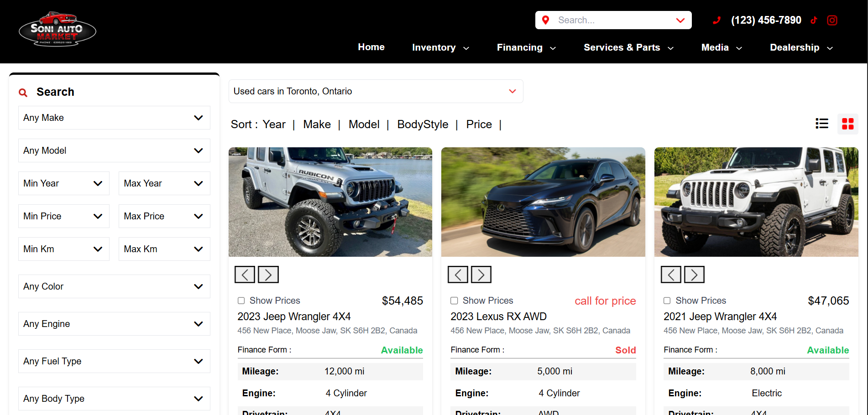The width and height of the screenshot is (868, 415).
Task: Click the red phone icon
Action: click(x=716, y=20)
